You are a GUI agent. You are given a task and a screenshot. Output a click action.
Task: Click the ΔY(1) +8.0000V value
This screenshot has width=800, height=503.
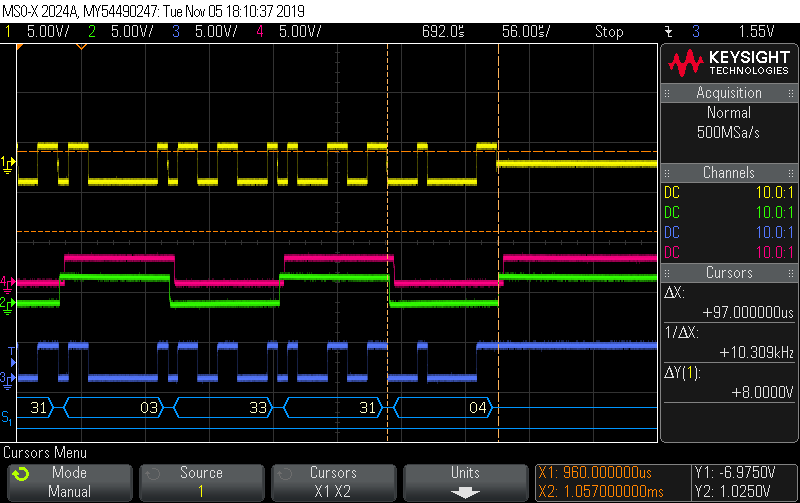point(762,392)
